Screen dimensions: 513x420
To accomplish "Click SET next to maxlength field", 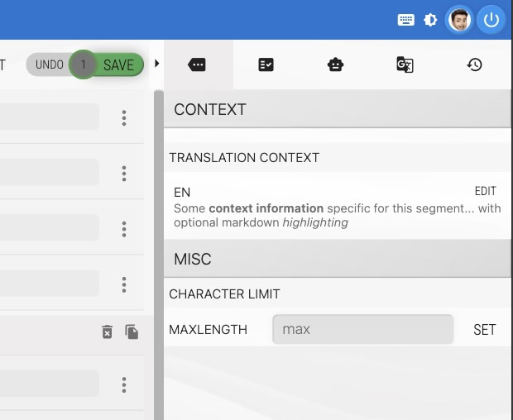I will point(484,330).
